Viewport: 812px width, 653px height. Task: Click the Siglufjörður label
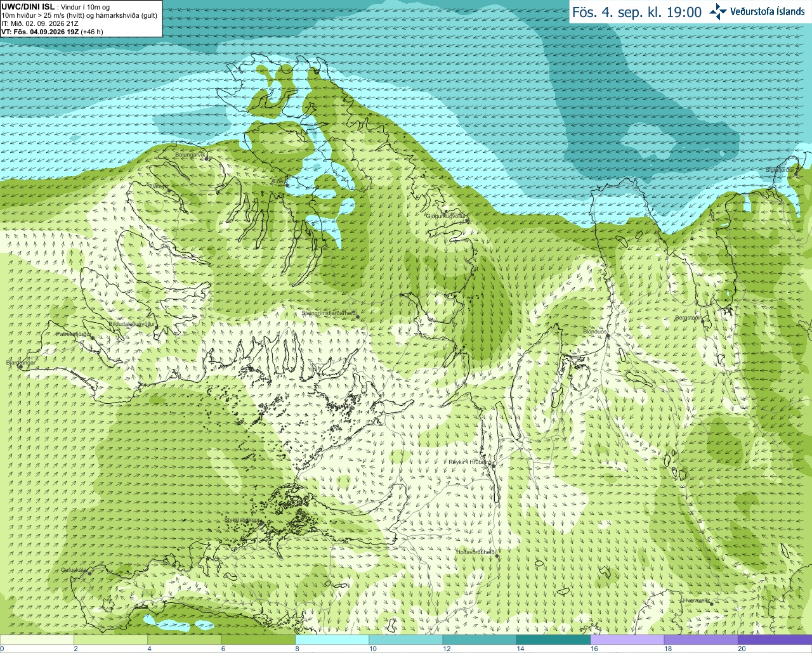click(x=780, y=170)
